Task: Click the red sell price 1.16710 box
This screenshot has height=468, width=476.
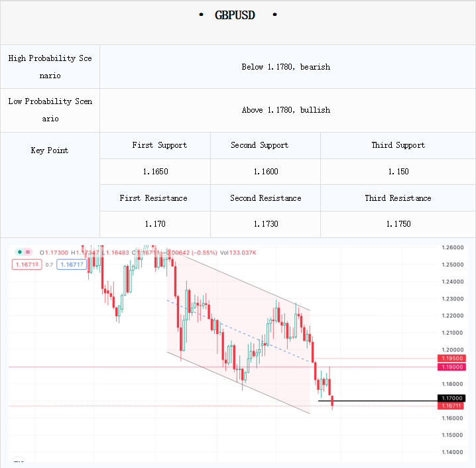Action: coord(27,264)
